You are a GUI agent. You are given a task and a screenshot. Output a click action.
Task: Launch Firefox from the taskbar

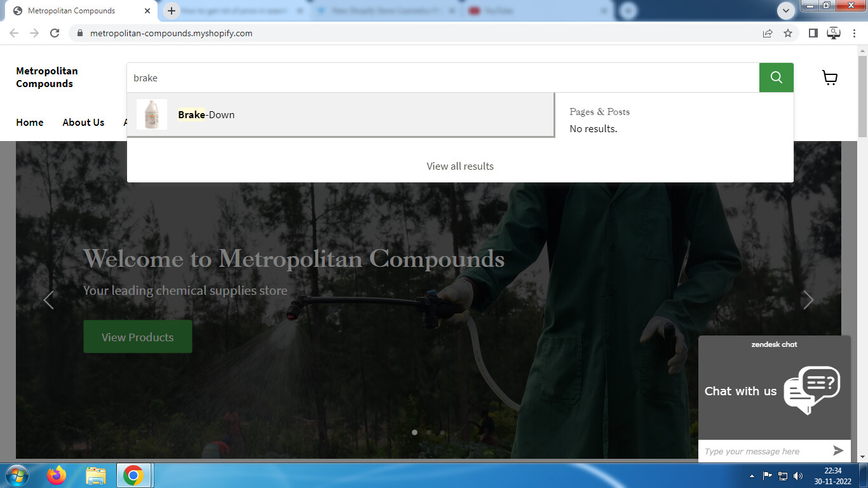57,475
